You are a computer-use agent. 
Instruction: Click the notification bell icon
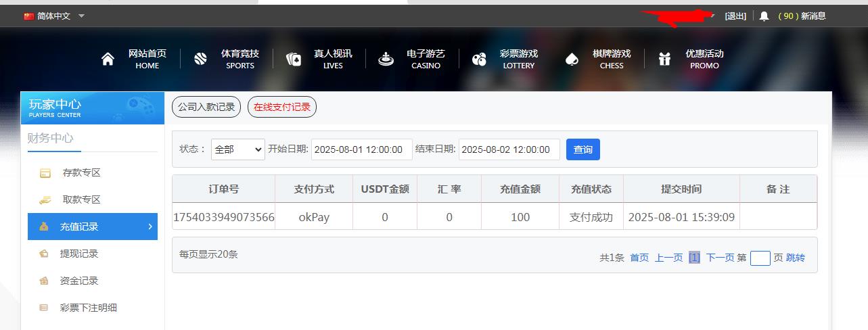[x=764, y=16]
